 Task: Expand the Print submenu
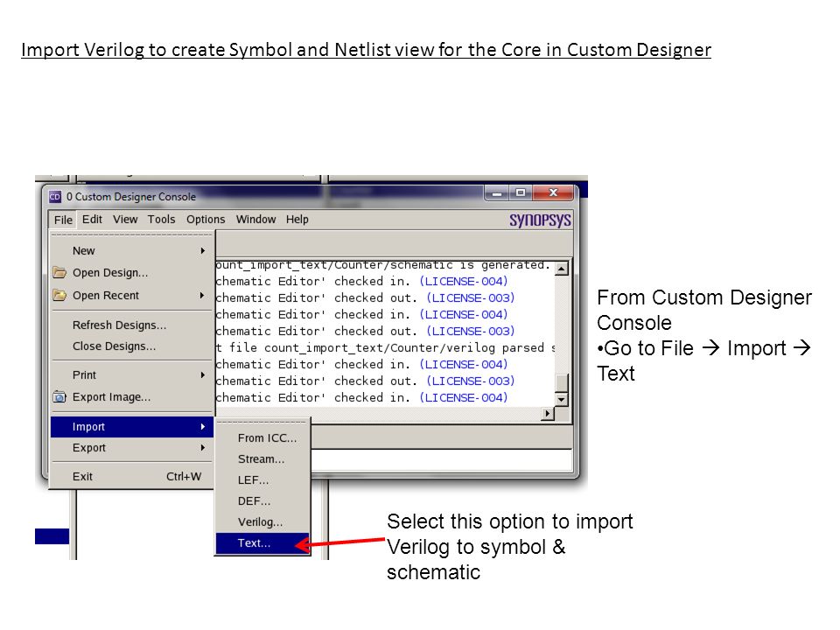click(132, 375)
